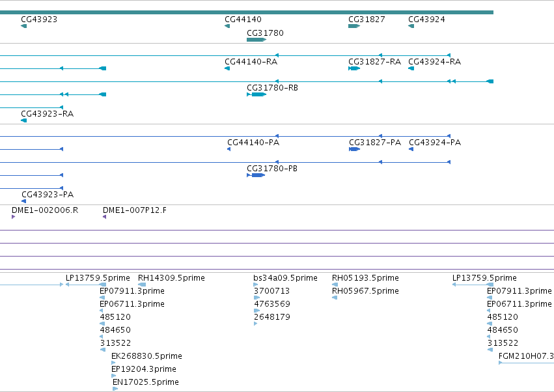Screen dimensions: 554x392
Task: Open the EN17025.5prime label
Action: [146, 382]
